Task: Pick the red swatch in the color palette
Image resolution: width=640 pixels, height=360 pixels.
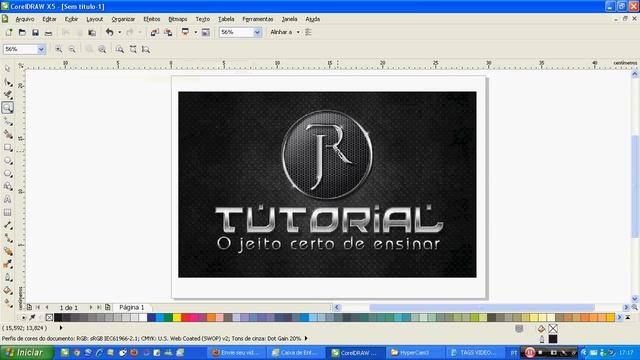Action: tap(185, 317)
